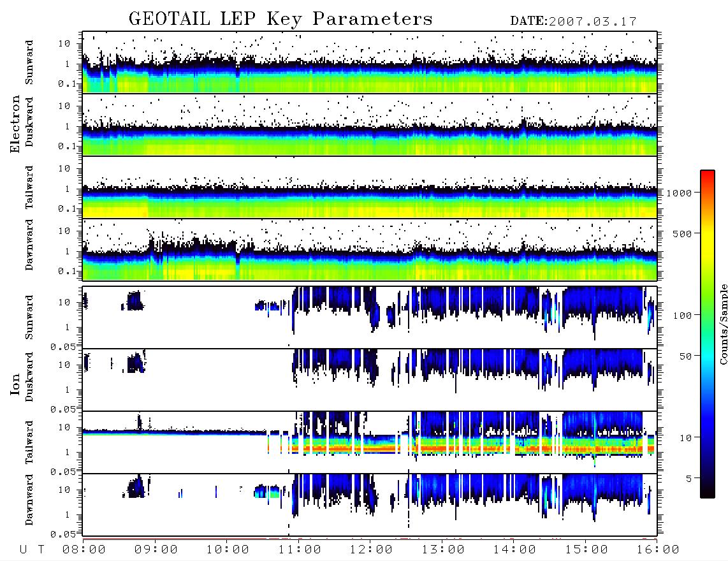728x561 pixels.
Task: Click the "Ion" group axis label
Action: [15, 384]
